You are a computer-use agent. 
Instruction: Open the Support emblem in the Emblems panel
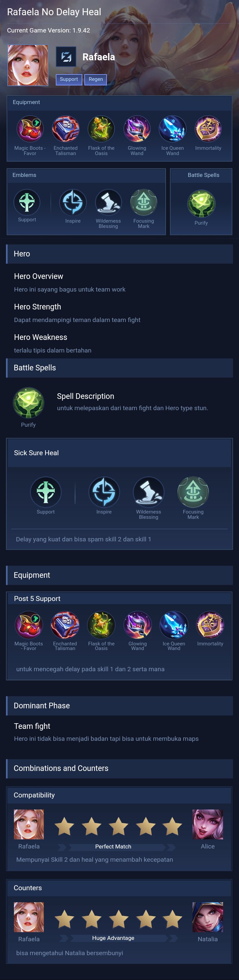(27, 202)
